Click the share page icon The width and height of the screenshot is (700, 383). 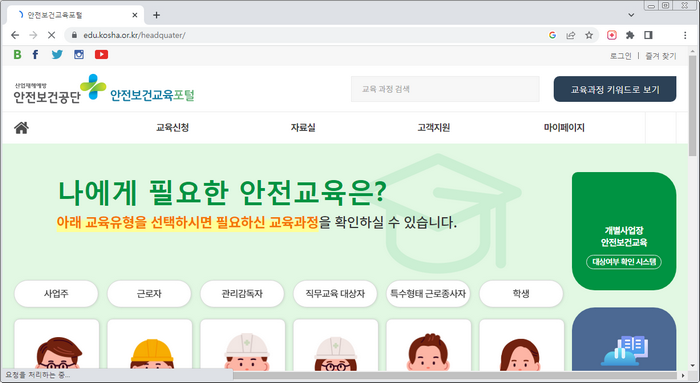click(x=571, y=35)
